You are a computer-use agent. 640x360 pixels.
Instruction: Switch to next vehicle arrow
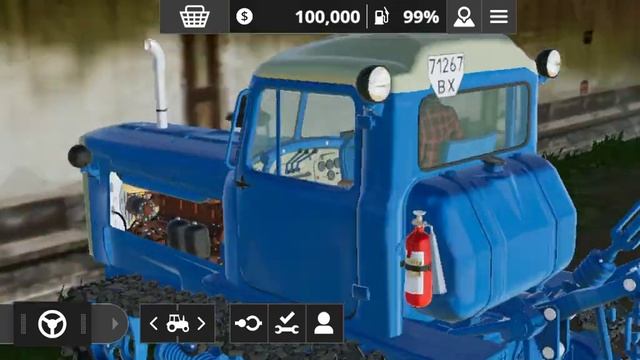click(201, 324)
